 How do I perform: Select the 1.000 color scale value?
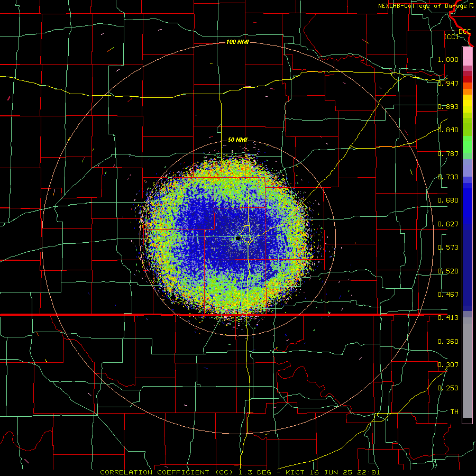[448, 59]
